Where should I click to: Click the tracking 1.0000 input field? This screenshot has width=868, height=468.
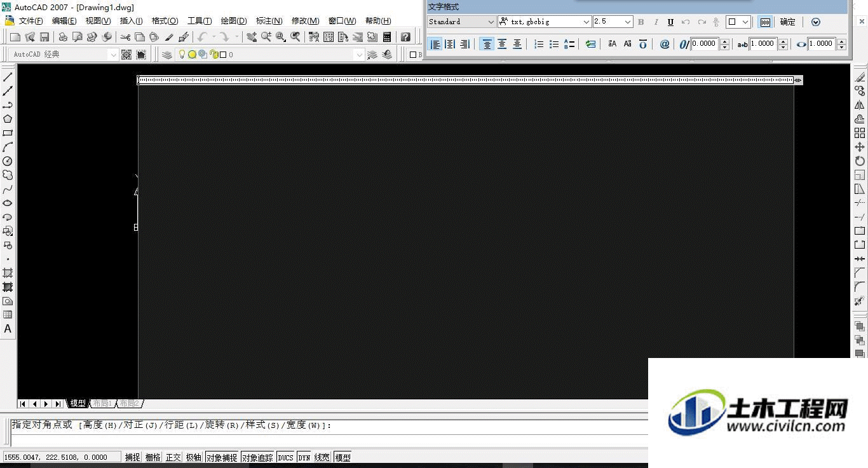coord(763,44)
